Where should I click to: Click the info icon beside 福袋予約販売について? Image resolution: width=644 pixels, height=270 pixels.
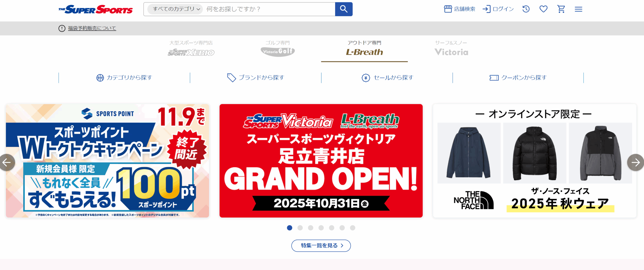point(62,28)
